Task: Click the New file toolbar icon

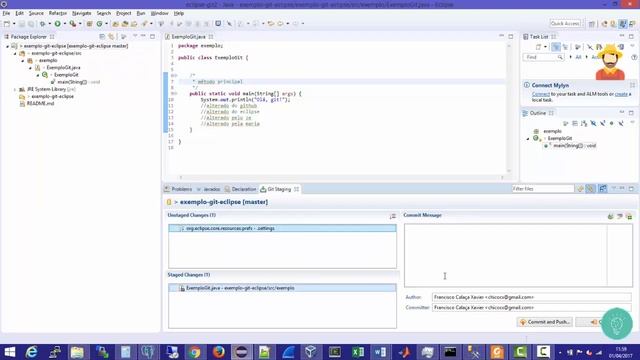Action: 7,24
